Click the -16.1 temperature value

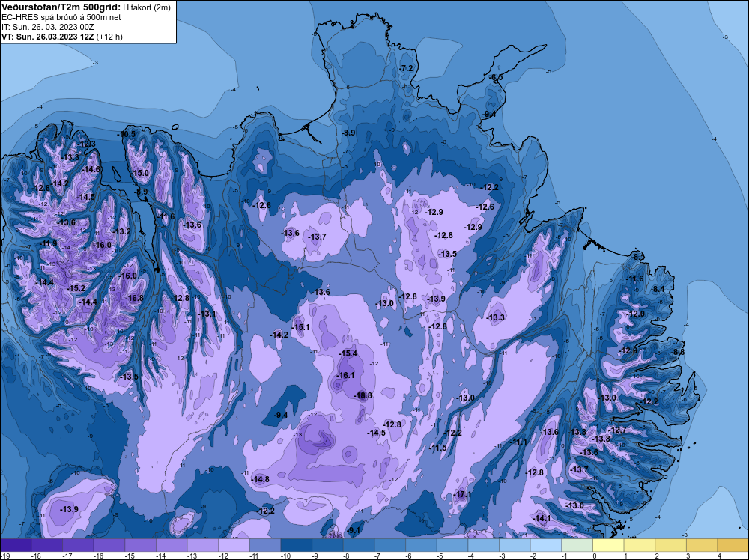click(345, 375)
